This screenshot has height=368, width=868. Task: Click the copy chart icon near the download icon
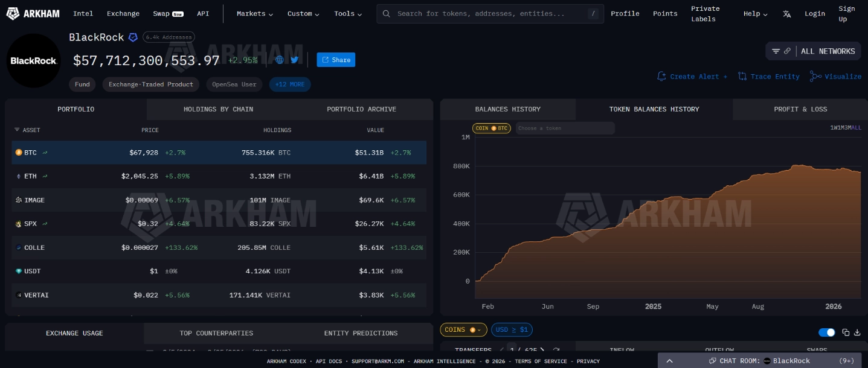coord(846,332)
